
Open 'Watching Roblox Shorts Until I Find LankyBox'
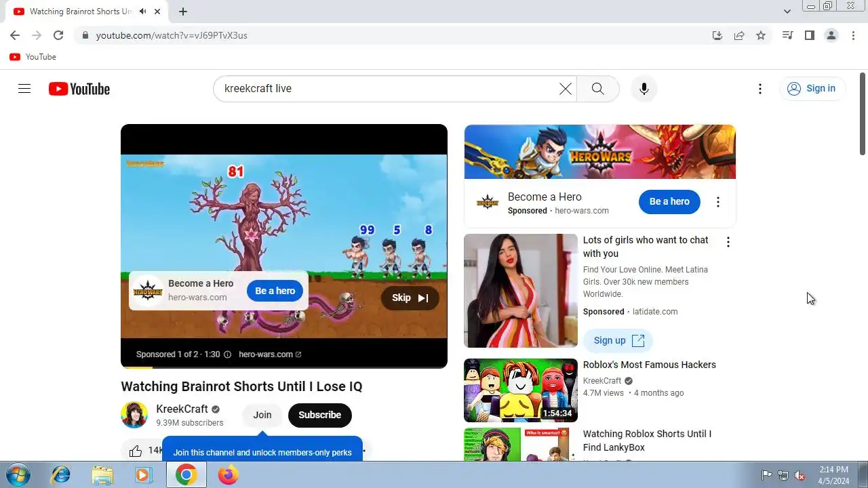pyautogui.click(x=647, y=441)
